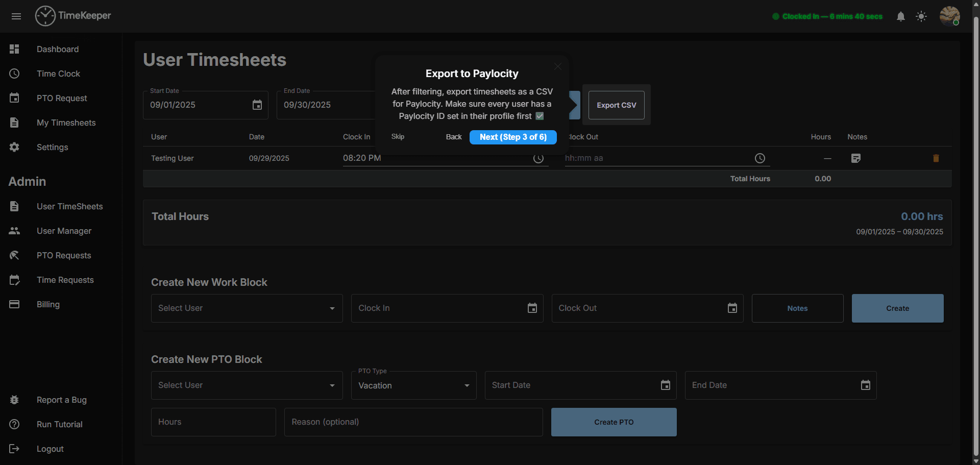Click the notes icon for Testing User
Image resolution: width=980 pixels, height=465 pixels.
(856, 158)
